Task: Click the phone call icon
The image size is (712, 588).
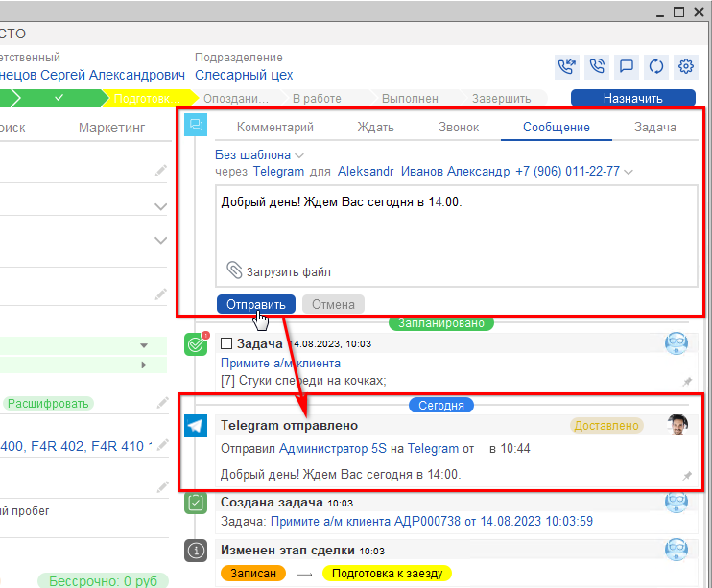Action: point(597,66)
